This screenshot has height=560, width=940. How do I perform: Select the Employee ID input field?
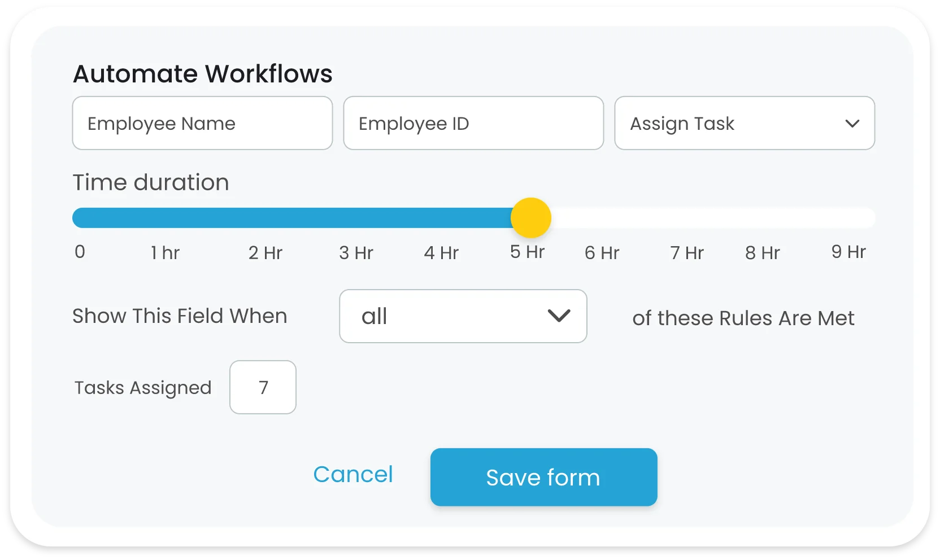473,123
